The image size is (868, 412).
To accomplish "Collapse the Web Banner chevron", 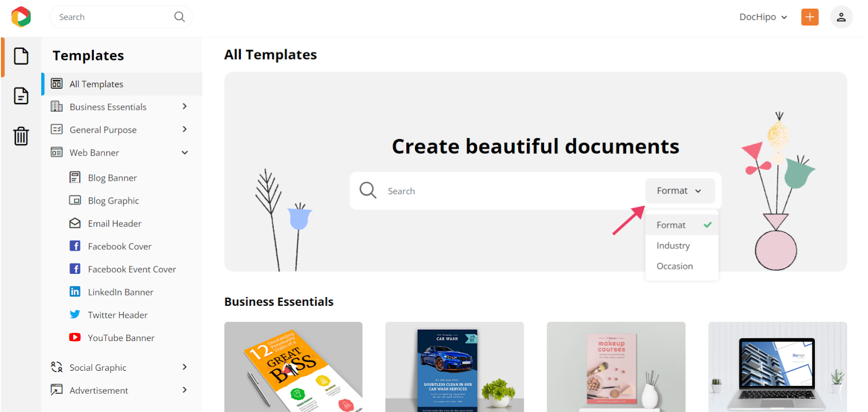I will tap(184, 152).
